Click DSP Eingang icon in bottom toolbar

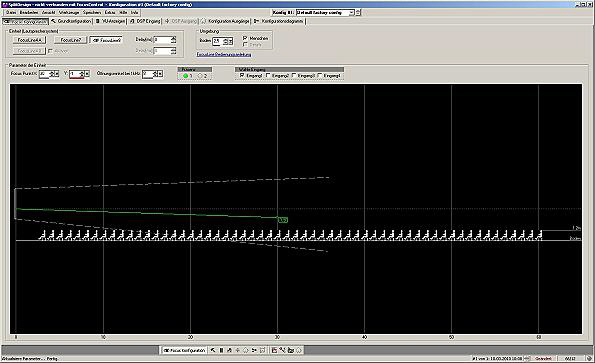click(230, 350)
